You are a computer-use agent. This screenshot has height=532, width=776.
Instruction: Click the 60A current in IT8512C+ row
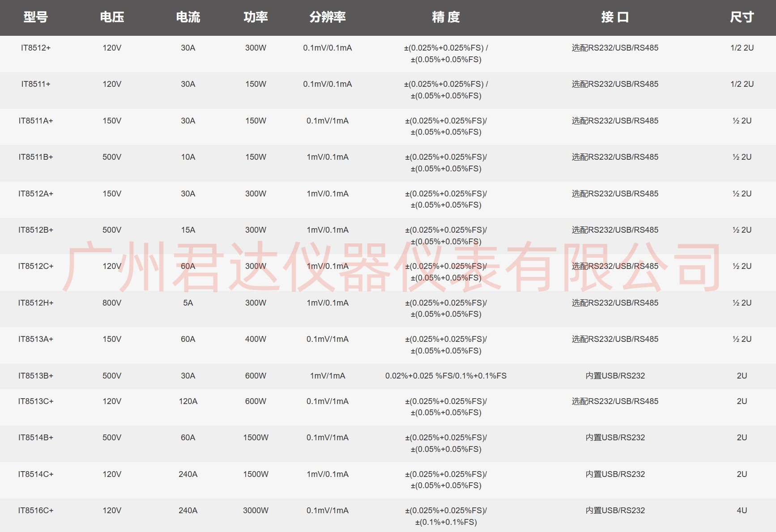[188, 266]
